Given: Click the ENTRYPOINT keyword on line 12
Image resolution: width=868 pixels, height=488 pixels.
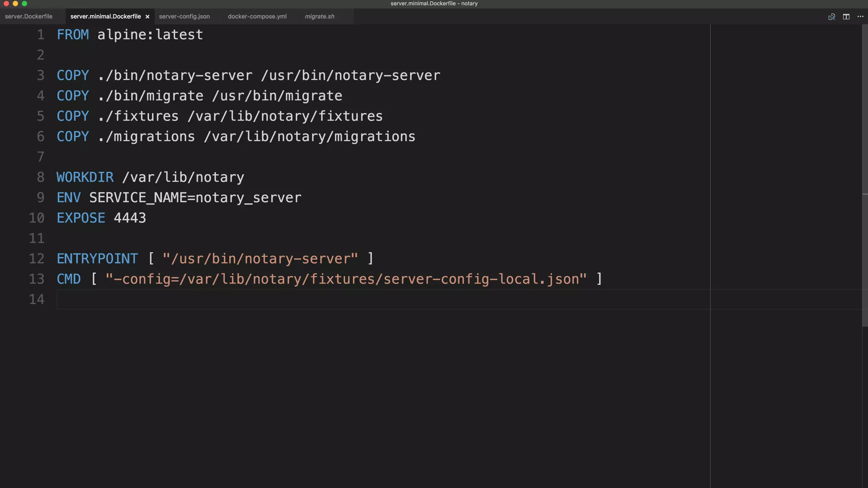Looking at the screenshot, I should [97, 258].
